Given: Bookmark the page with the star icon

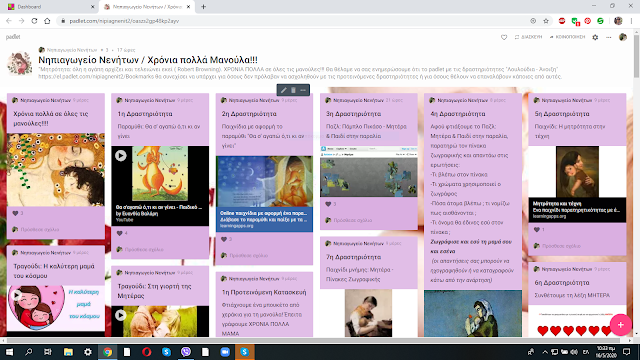Looking at the screenshot, I should pyautogui.click(x=546, y=21).
